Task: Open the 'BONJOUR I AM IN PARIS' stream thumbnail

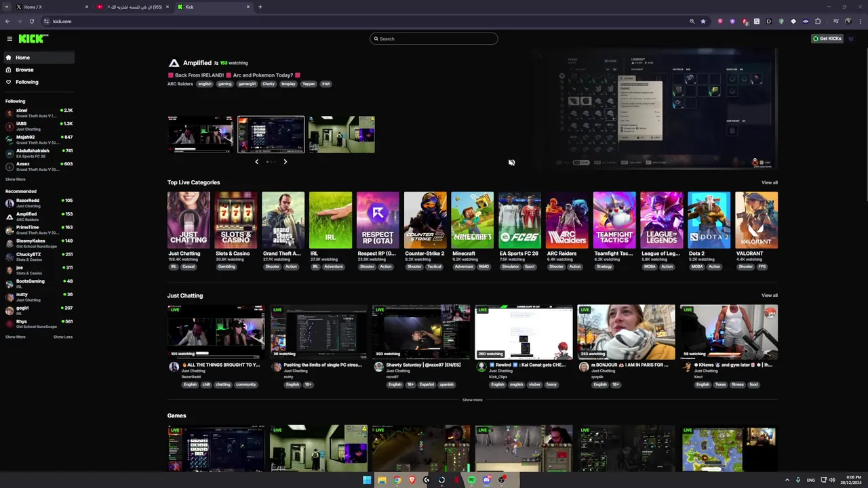Action: pos(626,331)
